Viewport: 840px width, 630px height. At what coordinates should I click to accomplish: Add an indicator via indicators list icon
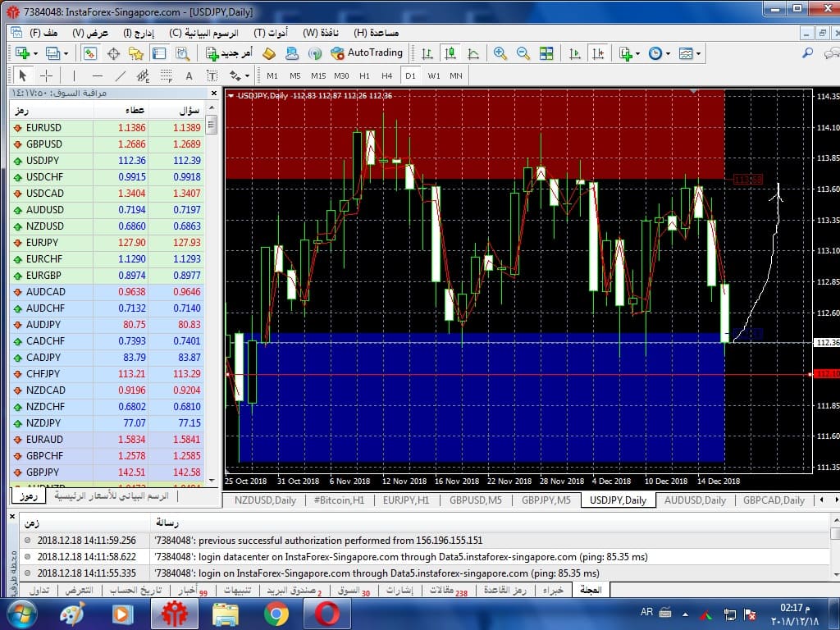625,53
